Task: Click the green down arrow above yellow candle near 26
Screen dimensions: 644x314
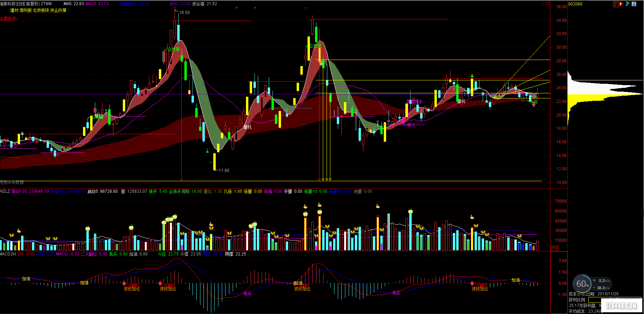Action: coord(472,76)
